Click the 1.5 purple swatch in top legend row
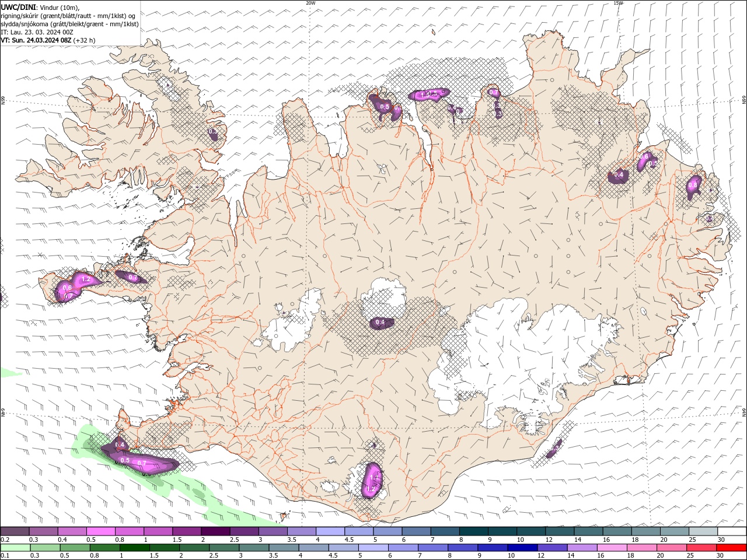This screenshot has width=747, height=560. [x=186, y=531]
